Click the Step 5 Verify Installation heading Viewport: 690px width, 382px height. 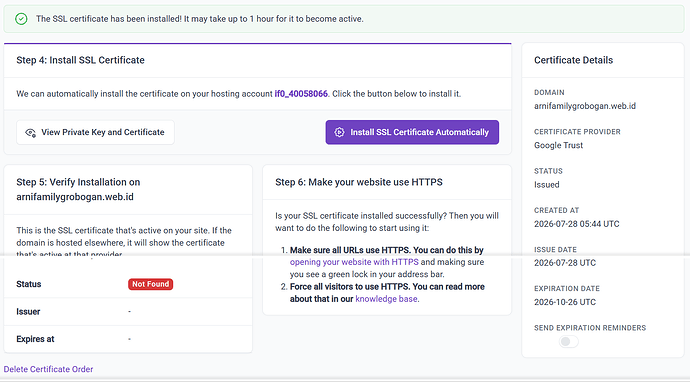(x=78, y=189)
